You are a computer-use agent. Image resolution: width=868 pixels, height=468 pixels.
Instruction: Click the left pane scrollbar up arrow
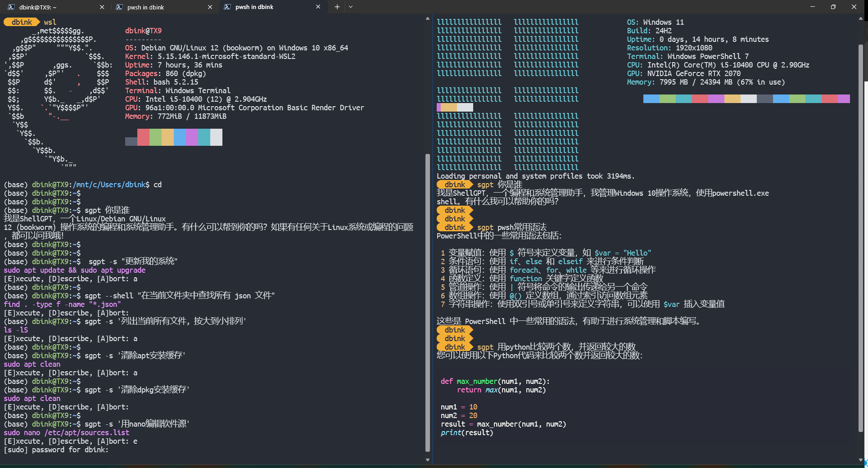(427, 19)
